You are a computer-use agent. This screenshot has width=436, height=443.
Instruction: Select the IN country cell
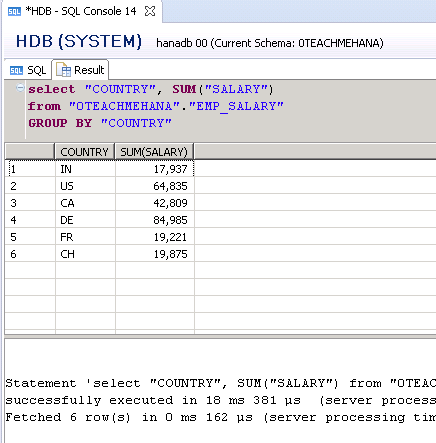[85, 169]
